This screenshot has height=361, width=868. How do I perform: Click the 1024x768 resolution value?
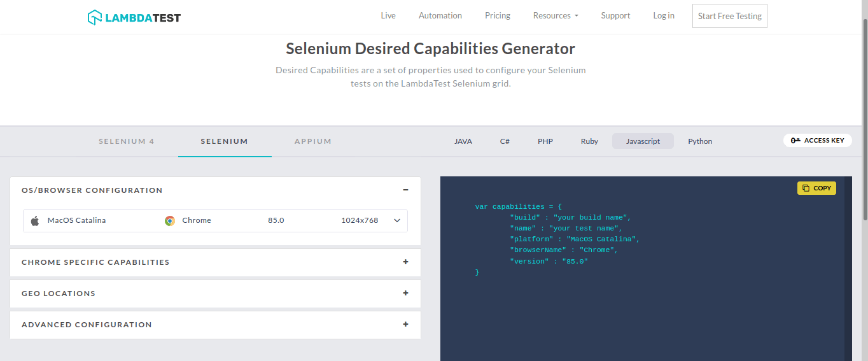[360, 220]
